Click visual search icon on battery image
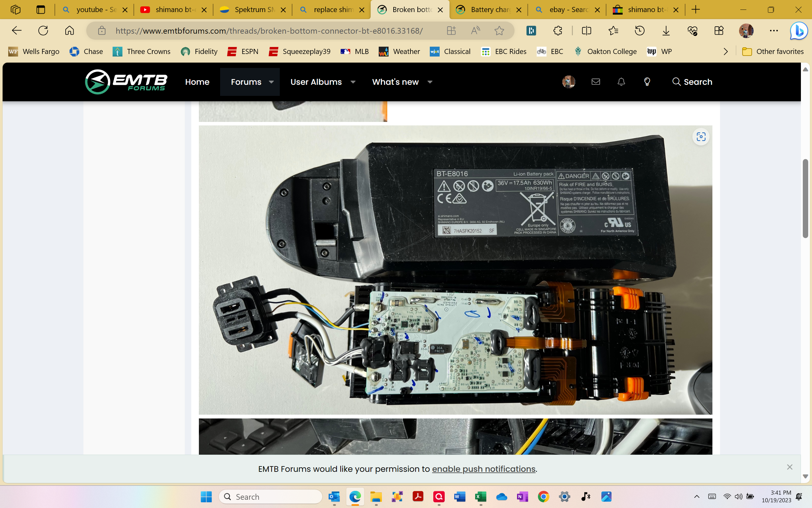 [701, 137]
